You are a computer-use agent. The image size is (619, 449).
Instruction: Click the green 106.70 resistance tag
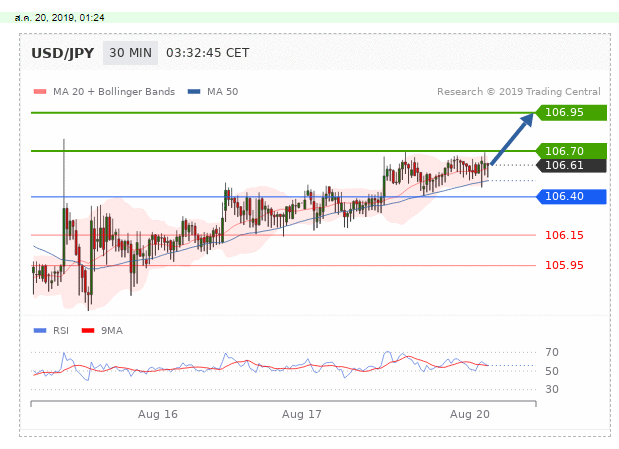(x=571, y=151)
